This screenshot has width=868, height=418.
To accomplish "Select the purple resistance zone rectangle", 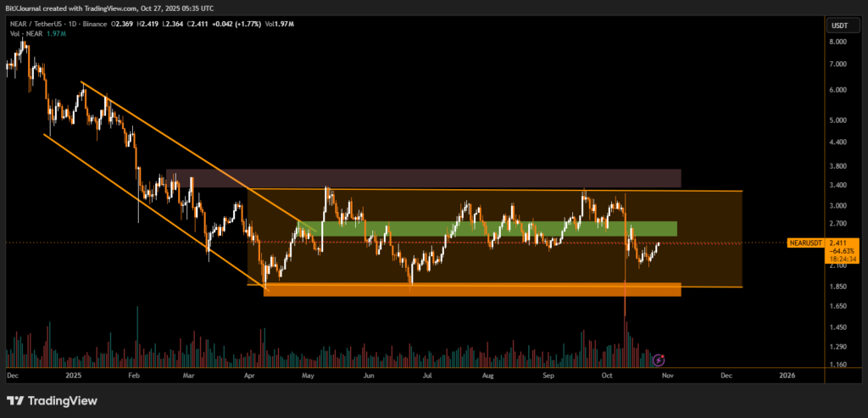I will (x=424, y=178).
